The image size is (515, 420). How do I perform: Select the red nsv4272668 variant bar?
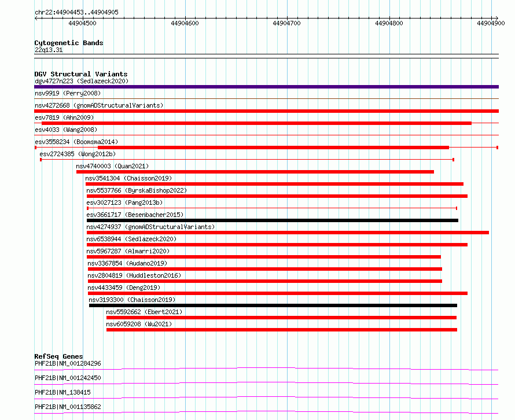266,111
